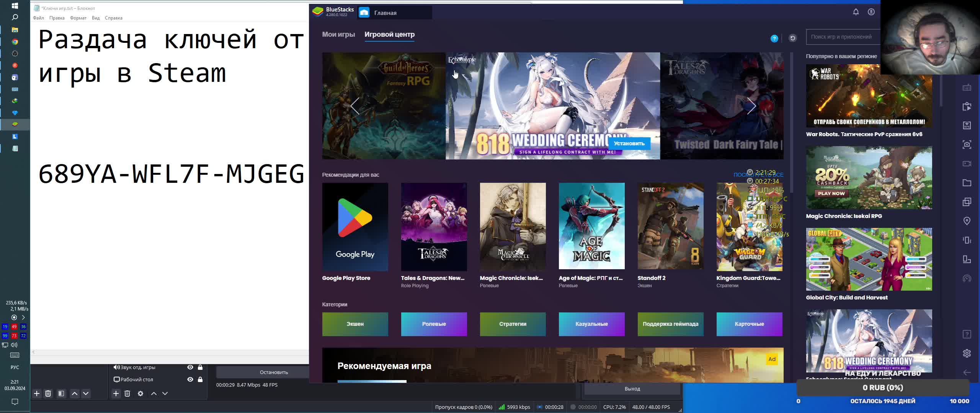Click the refresh icon near search

pos(793,38)
